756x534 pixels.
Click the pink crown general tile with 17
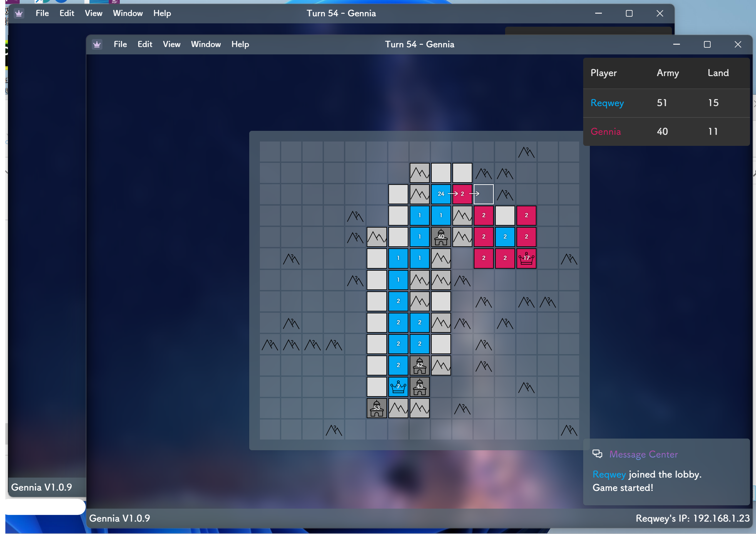point(526,258)
